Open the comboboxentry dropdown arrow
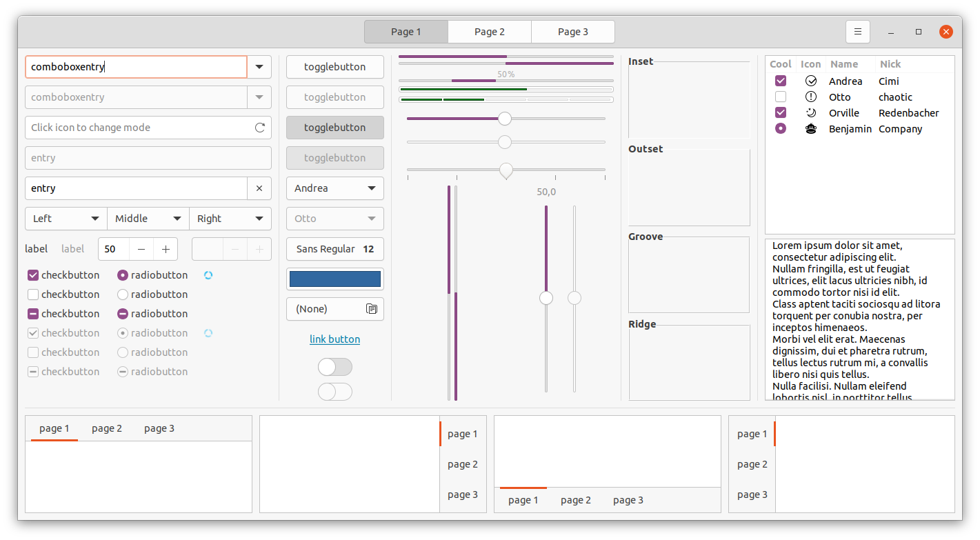This screenshot has height=540, width=980. pyautogui.click(x=259, y=67)
